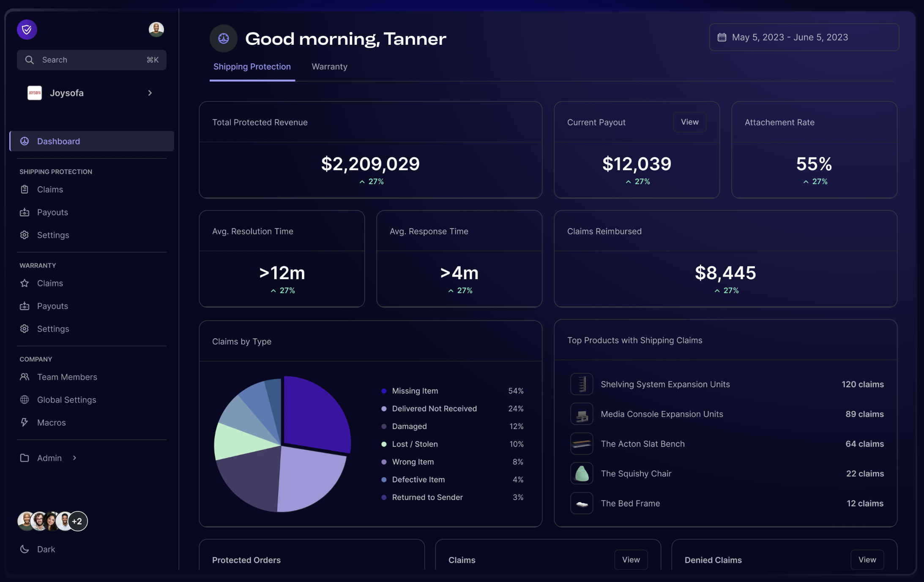Click the calendar icon in date range picker

point(722,37)
